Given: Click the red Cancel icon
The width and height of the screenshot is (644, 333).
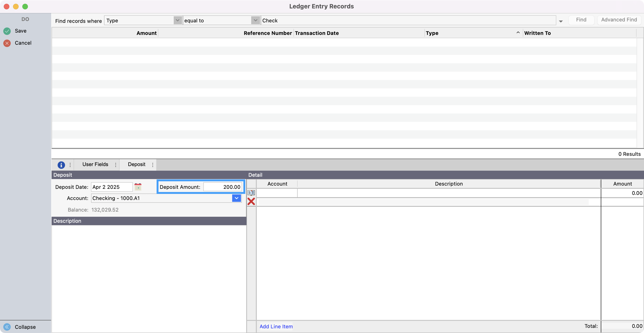Looking at the screenshot, I should coord(7,43).
